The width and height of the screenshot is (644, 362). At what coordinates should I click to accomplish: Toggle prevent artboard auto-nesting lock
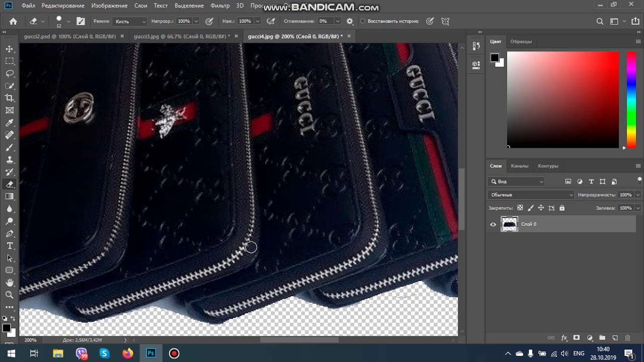[x=551, y=208]
